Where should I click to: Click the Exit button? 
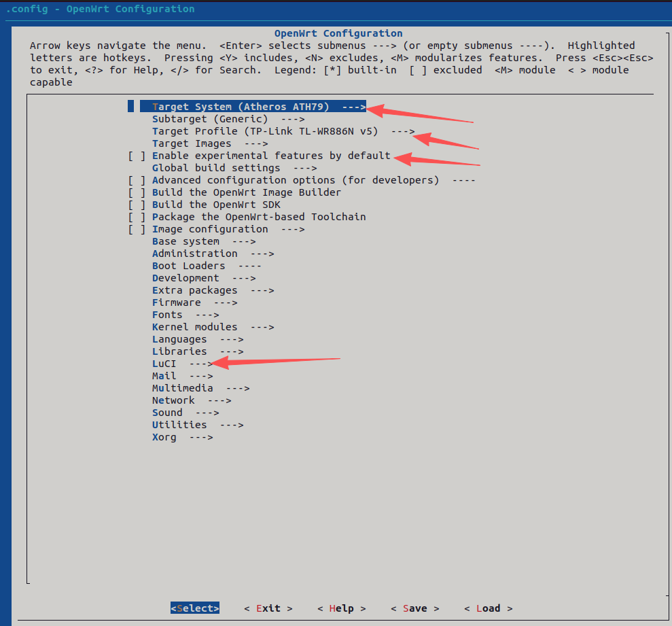(x=268, y=608)
